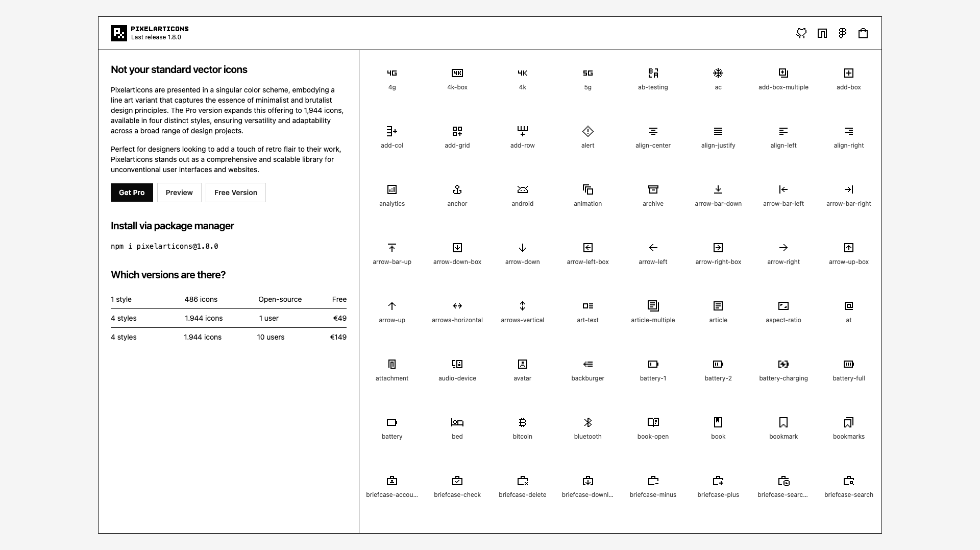
Task: Open the shopping bag icon in header
Action: click(x=863, y=33)
